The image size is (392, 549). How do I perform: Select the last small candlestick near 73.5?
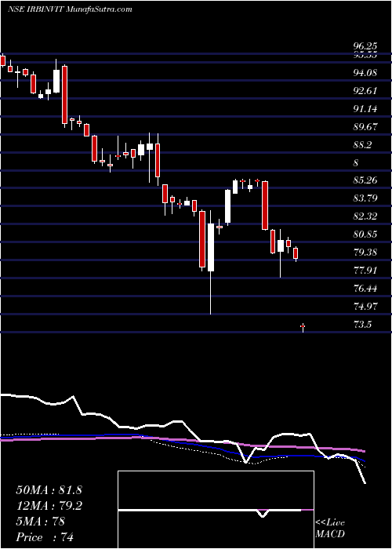[x=303, y=327]
